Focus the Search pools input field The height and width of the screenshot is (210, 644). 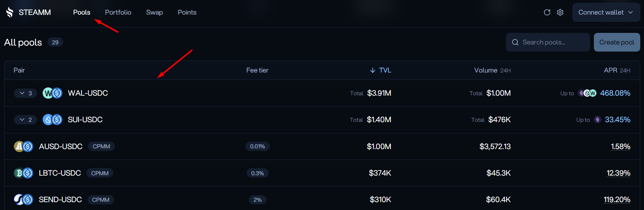(x=548, y=42)
